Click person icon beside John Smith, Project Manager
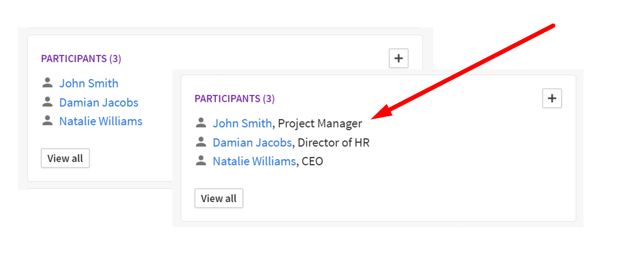The width and height of the screenshot is (644, 256). pos(201,123)
